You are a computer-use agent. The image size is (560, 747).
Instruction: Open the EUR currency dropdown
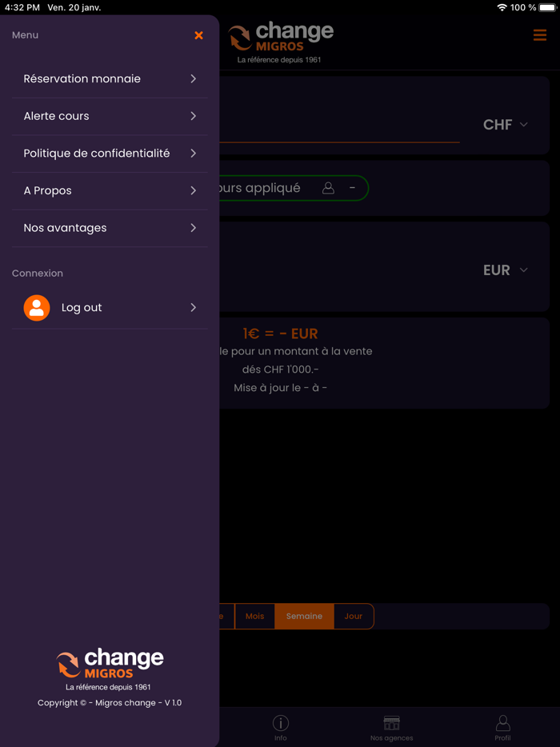coord(504,270)
